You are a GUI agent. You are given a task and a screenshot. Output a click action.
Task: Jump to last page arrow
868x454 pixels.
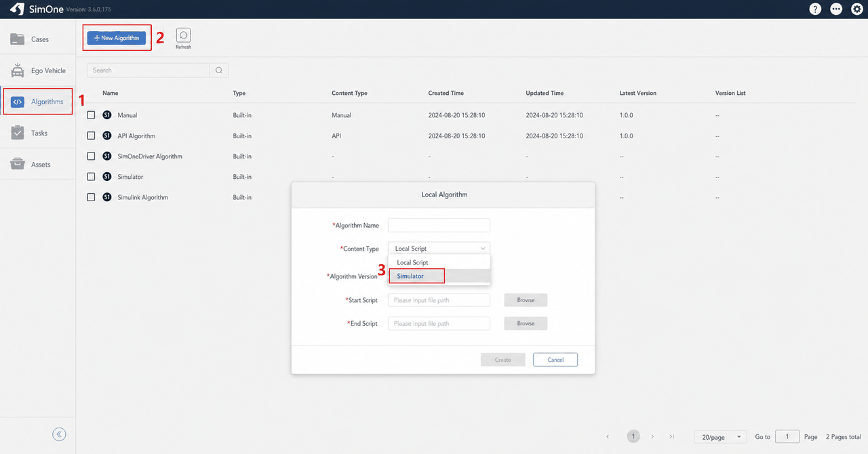point(672,436)
